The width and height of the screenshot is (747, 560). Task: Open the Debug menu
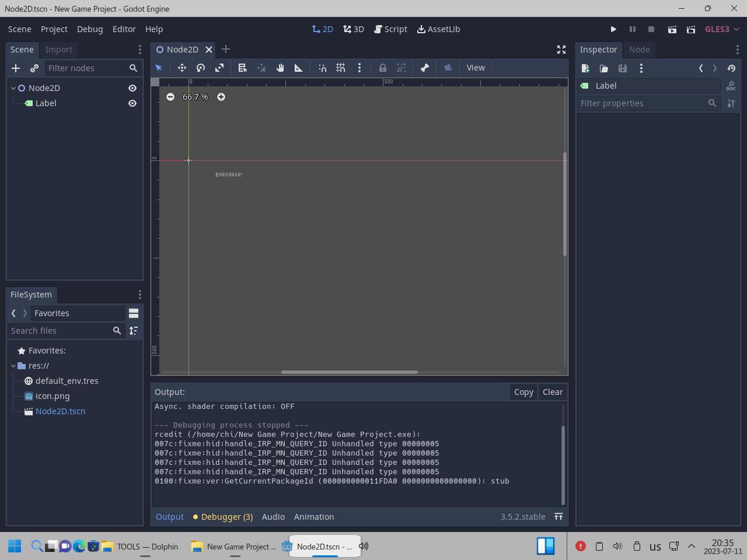pos(90,29)
